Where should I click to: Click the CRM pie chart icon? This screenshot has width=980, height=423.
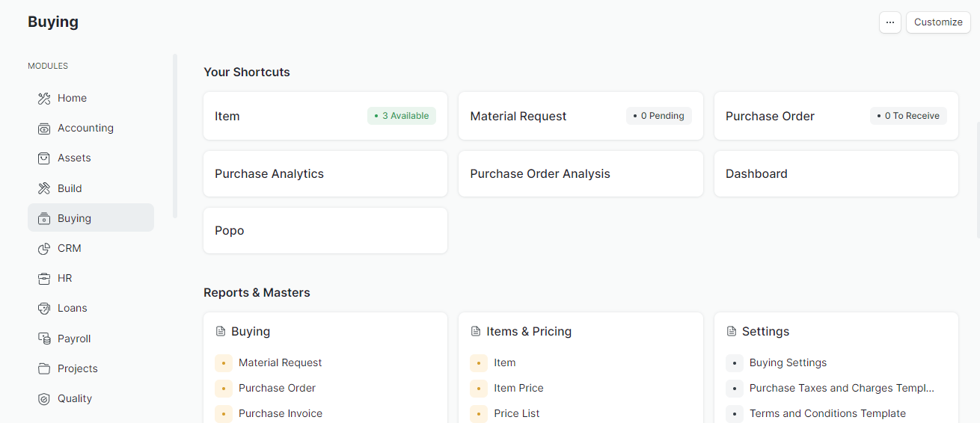click(x=44, y=248)
